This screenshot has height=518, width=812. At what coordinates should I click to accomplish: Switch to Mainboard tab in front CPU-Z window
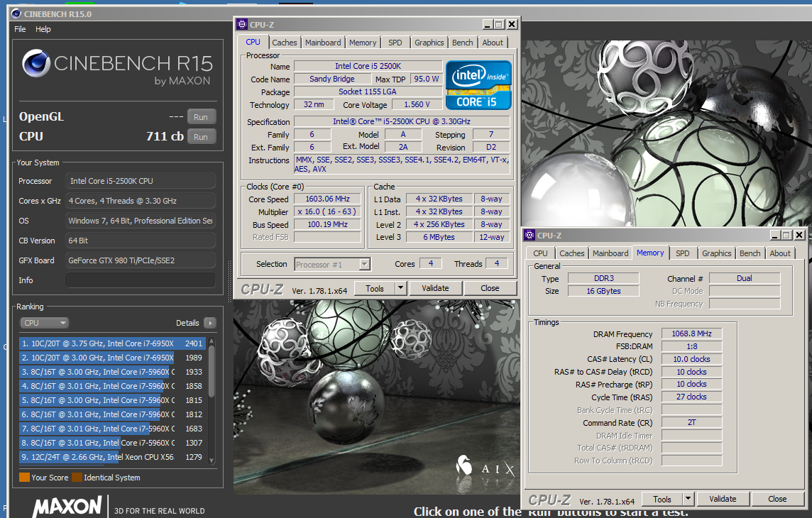tap(323, 43)
